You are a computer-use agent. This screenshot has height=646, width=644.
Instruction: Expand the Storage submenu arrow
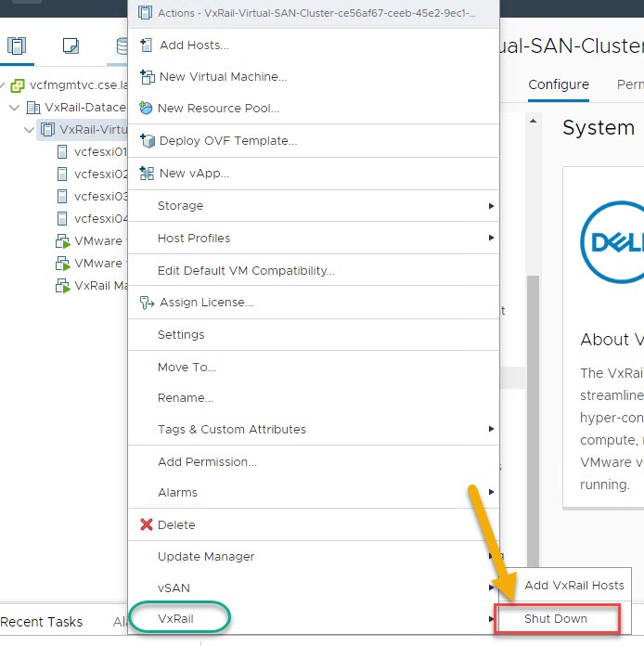tap(491, 206)
